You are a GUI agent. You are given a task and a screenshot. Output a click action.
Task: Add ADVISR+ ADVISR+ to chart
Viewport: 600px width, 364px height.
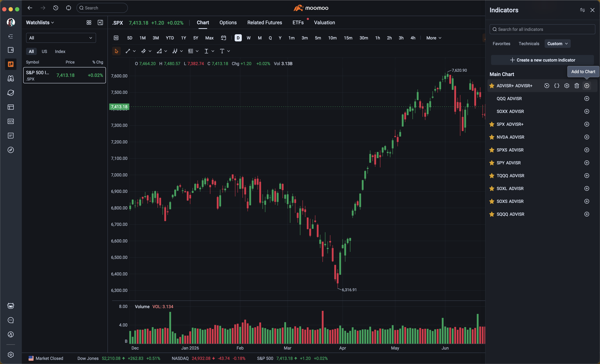pyautogui.click(x=587, y=86)
